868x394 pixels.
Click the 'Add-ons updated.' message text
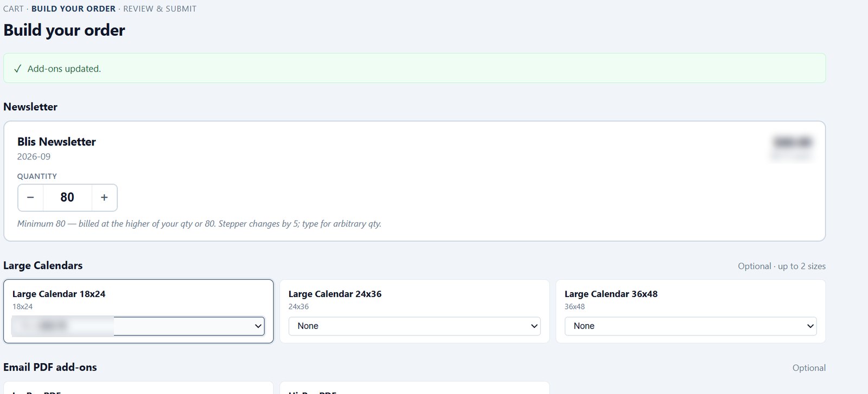pyautogui.click(x=64, y=69)
